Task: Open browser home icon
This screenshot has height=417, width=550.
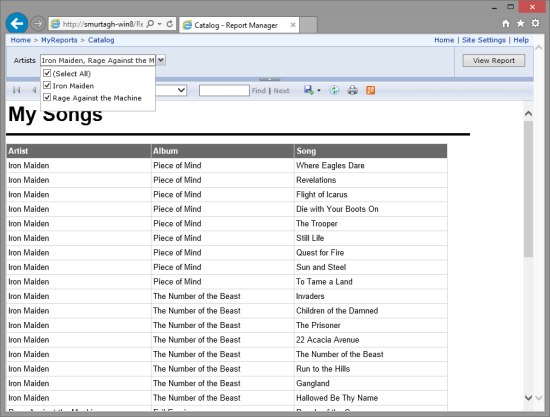Action: pos(505,23)
